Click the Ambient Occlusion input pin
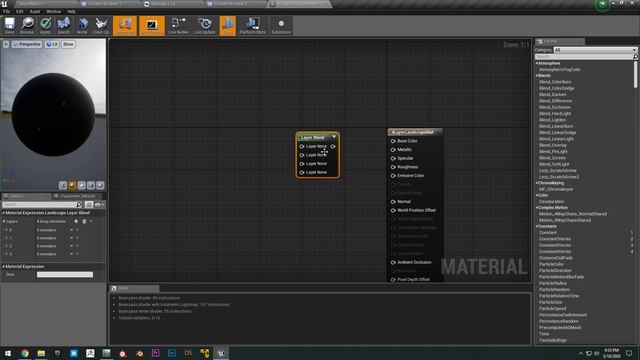 pyautogui.click(x=393, y=262)
